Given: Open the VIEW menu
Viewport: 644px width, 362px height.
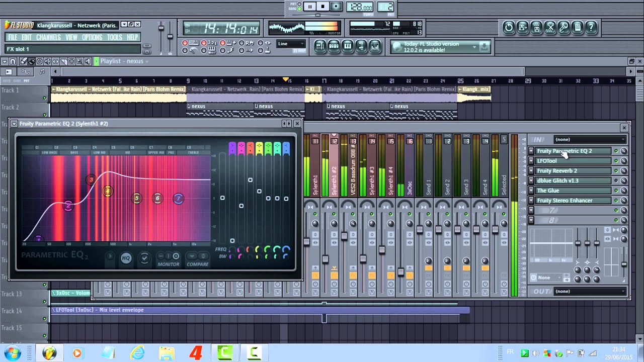Looking at the screenshot, I should (71, 38).
